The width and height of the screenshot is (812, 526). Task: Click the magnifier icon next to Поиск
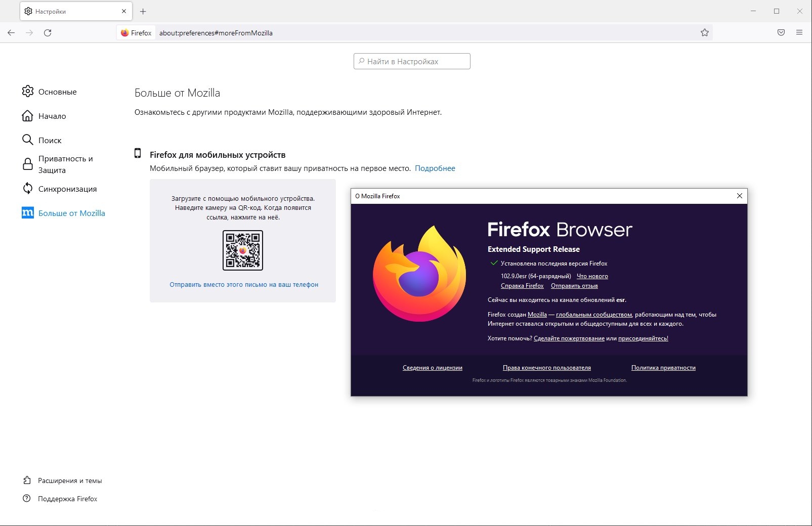(27, 140)
